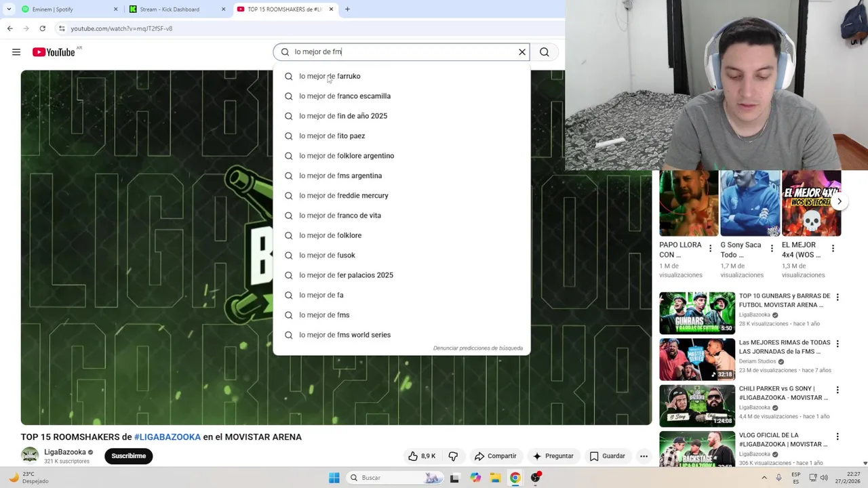This screenshot has width=868, height=488.
Task: Pick the 'lo mejor de fms' suggestion
Action: coord(401,314)
